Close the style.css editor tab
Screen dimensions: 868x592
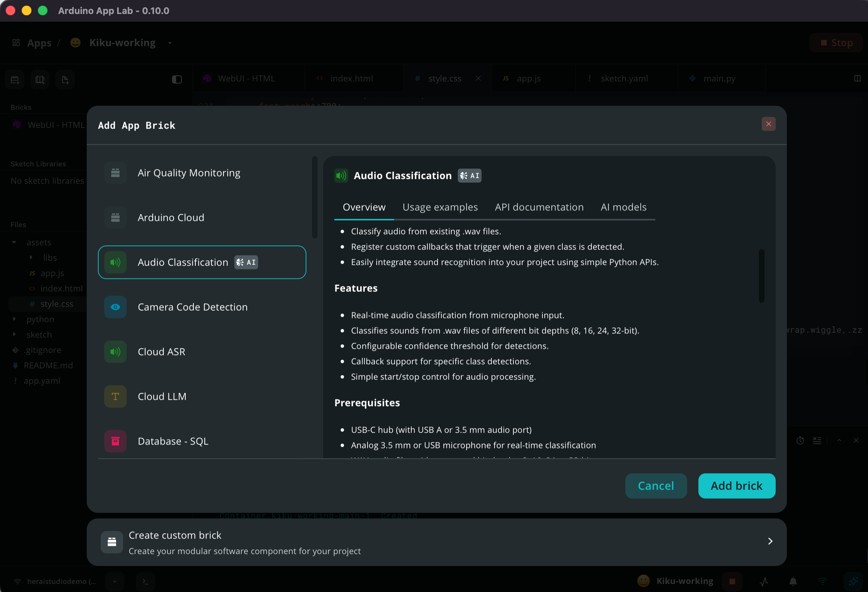tap(478, 78)
